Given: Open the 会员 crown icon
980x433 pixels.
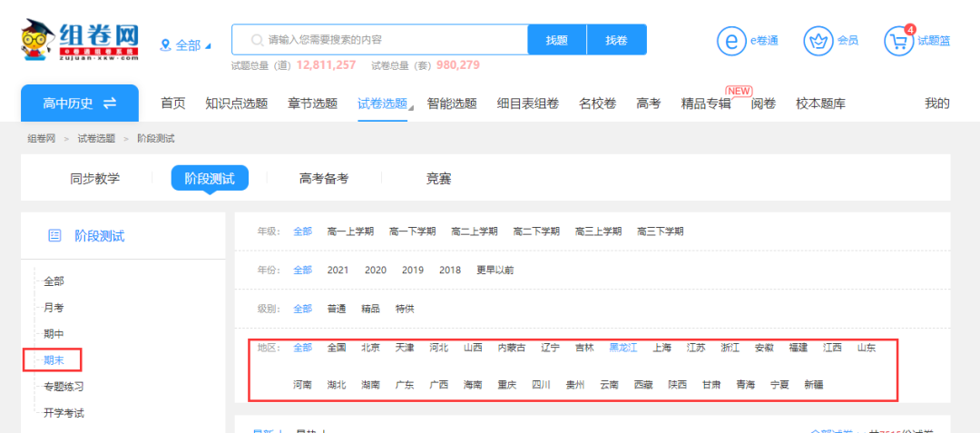Looking at the screenshot, I should (818, 41).
